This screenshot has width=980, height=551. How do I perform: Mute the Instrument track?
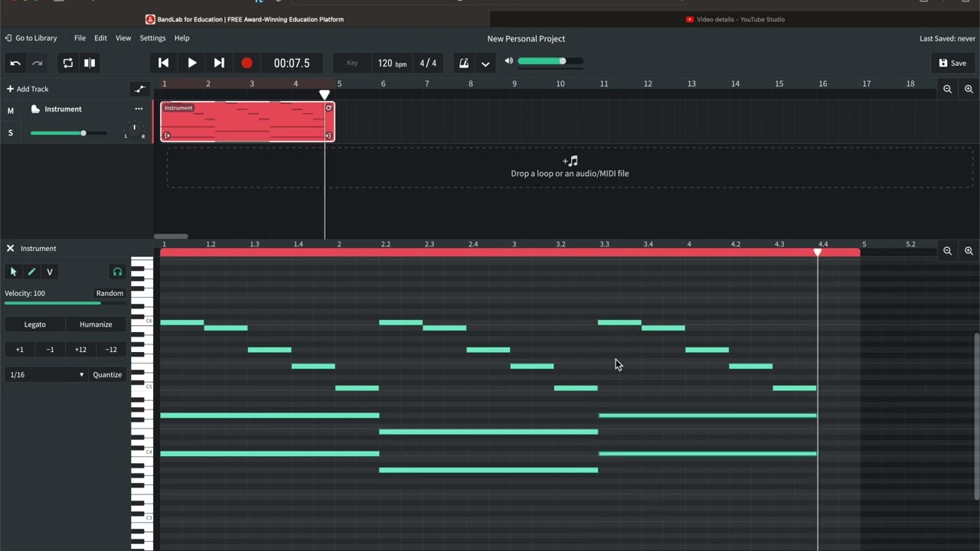point(11,110)
